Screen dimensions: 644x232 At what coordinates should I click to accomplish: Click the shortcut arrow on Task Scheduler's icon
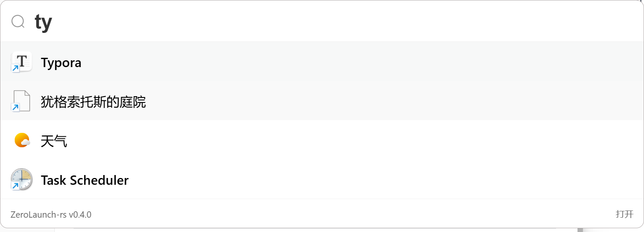[16, 186]
